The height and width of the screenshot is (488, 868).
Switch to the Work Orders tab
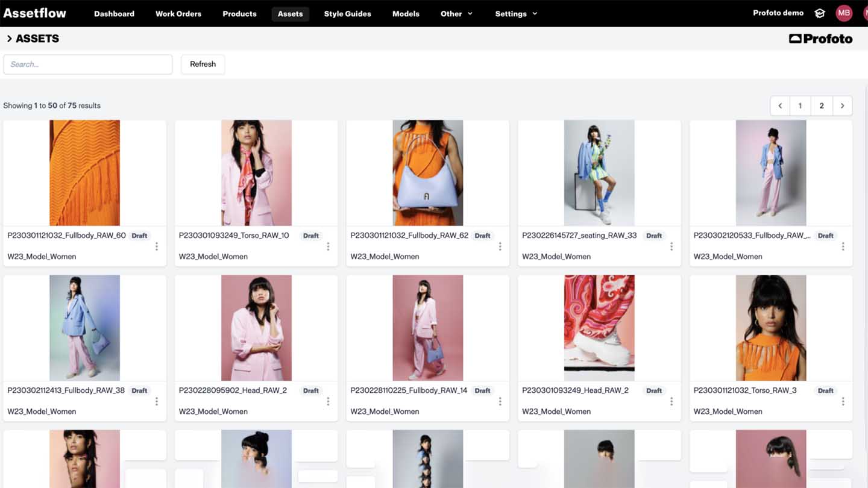(178, 14)
